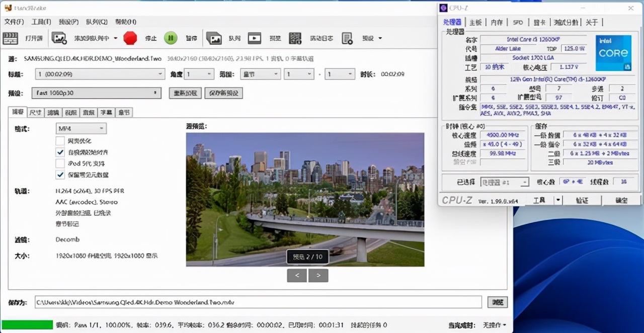Click the Validate button in CPU-Z
The width and height of the screenshot is (644, 333).
pos(582,200)
